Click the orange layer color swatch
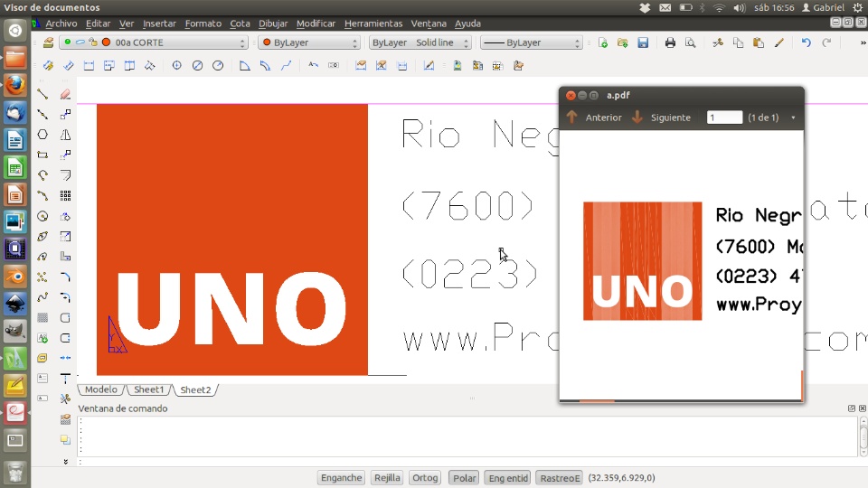 (106, 42)
